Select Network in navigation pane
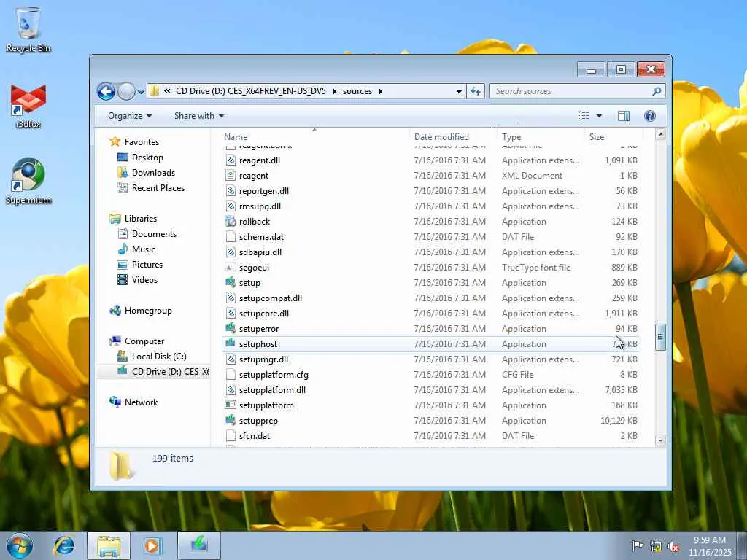The image size is (747, 560). tap(133, 402)
